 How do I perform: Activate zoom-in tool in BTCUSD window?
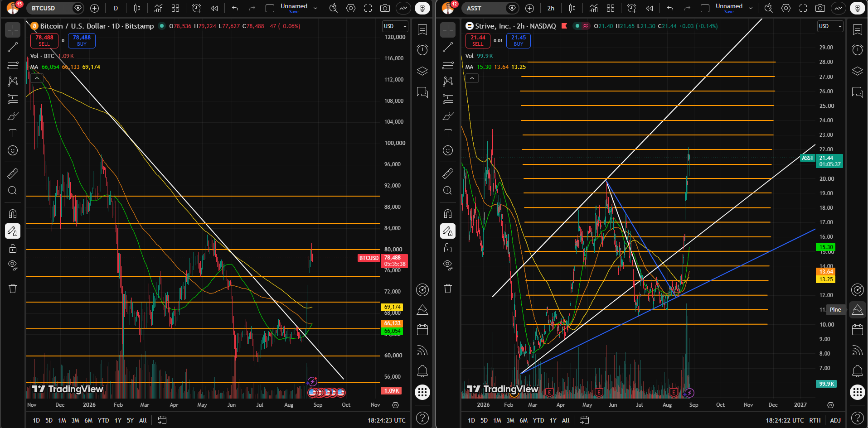pyautogui.click(x=13, y=190)
